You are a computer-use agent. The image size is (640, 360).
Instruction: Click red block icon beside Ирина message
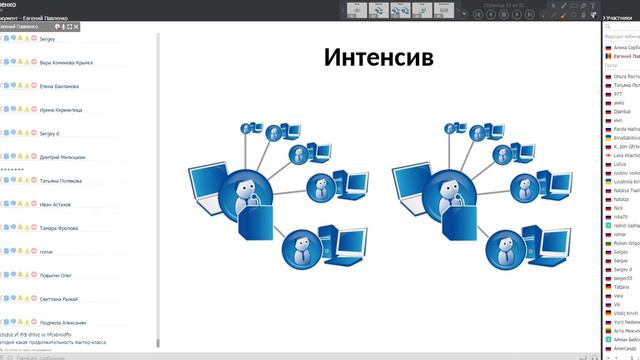click(34, 109)
